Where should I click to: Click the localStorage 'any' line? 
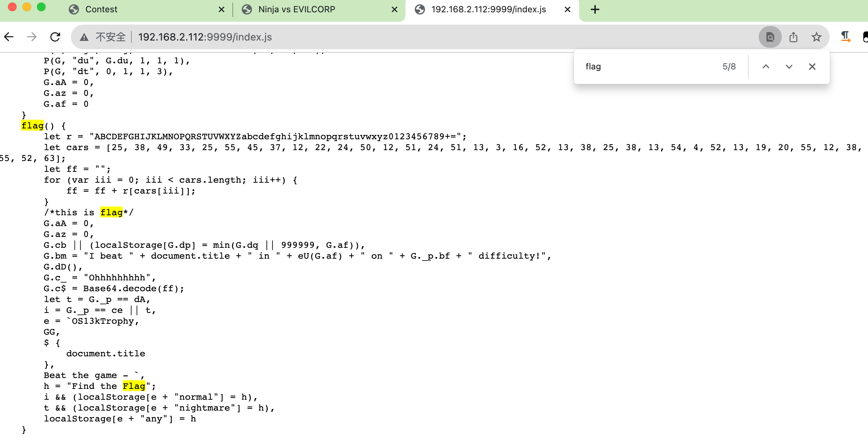(120, 419)
